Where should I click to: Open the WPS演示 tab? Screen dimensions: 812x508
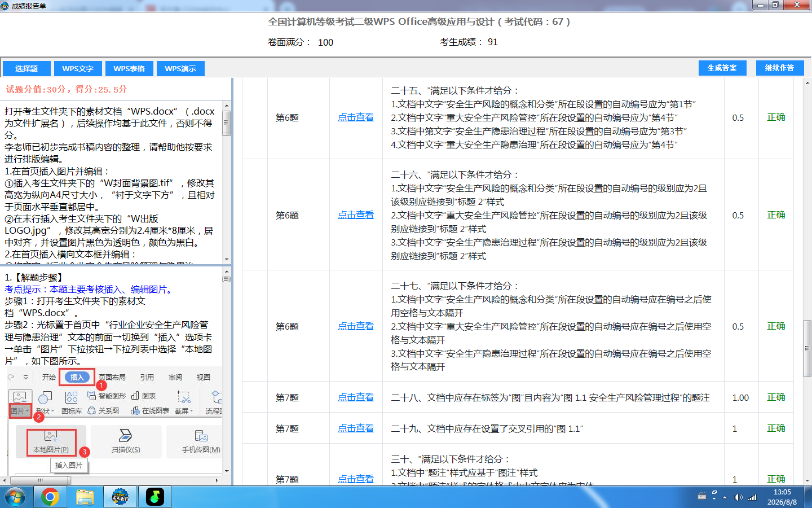(180, 68)
